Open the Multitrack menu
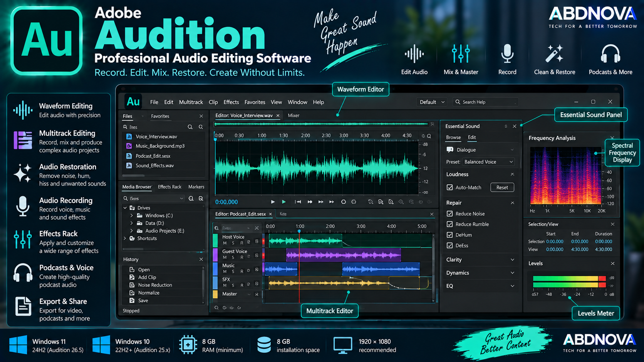The image size is (644, 362). pos(191,102)
